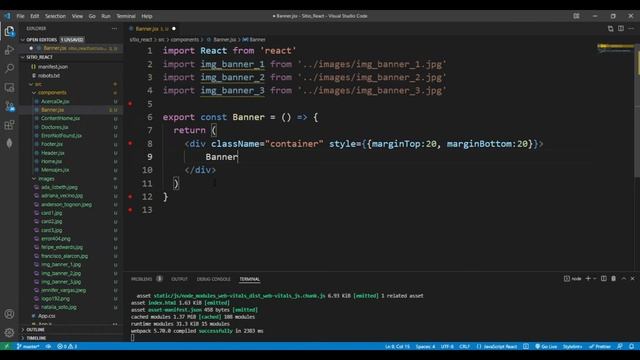Maximize terminal panel with up chevron
This screenshot has height=360, width=640.
point(623,278)
